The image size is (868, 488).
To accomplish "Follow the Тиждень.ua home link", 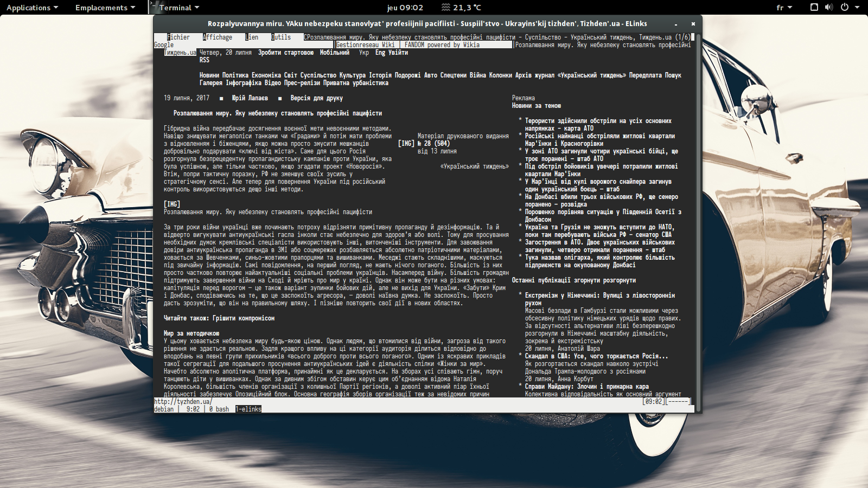I will pyautogui.click(x=180, y=53).
